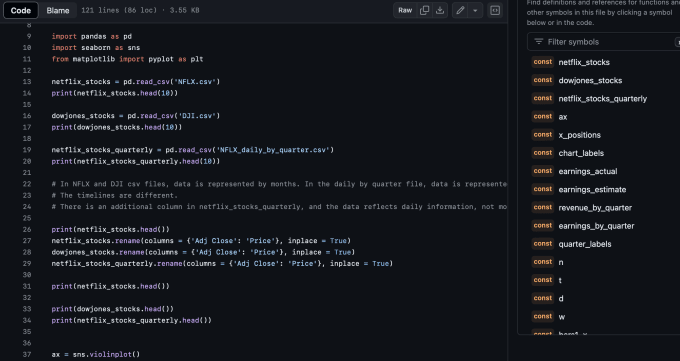
Task: Select symbol d in the list
Action: (x=561, y=299)
